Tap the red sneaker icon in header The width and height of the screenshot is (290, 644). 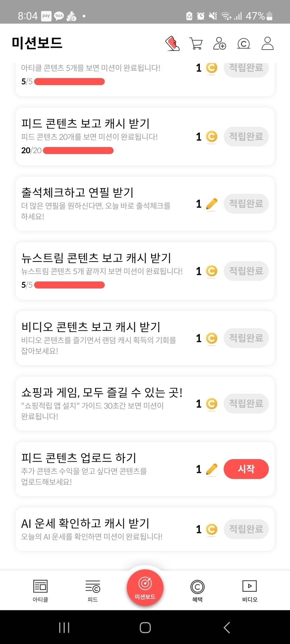(172, 44)
